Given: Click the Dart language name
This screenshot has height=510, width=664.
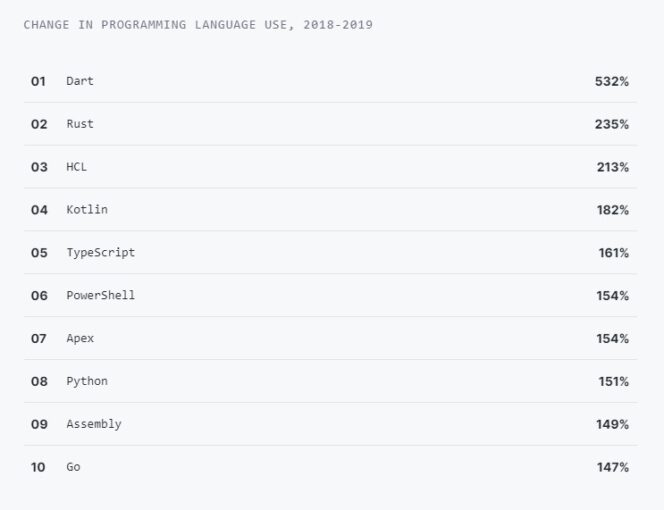Looking at the screenshot, I should (x=80, y=81).
